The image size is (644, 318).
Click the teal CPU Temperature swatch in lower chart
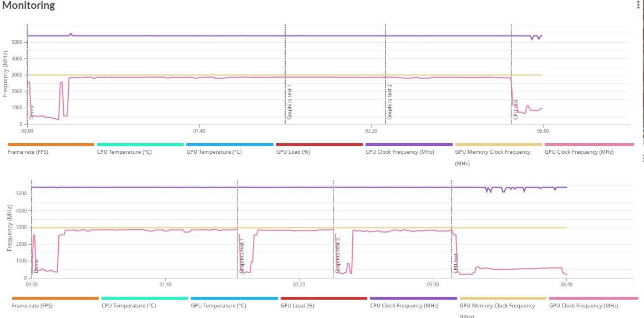[x=145, y=298]
